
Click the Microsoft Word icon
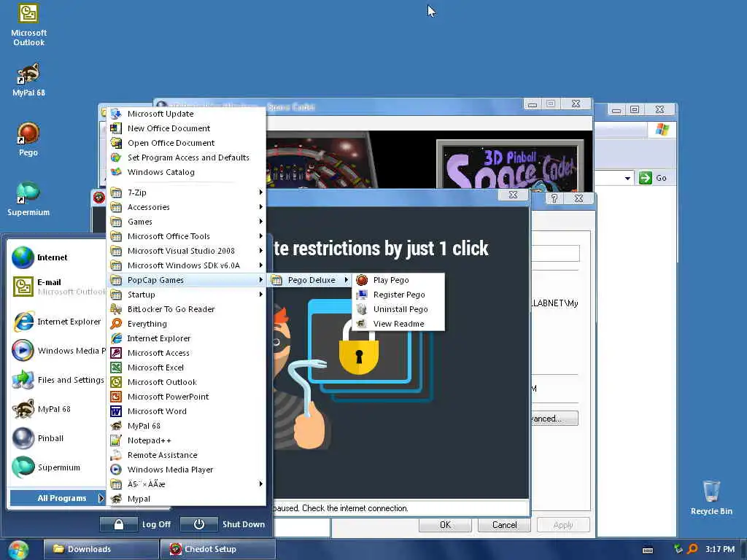[116, 411]
